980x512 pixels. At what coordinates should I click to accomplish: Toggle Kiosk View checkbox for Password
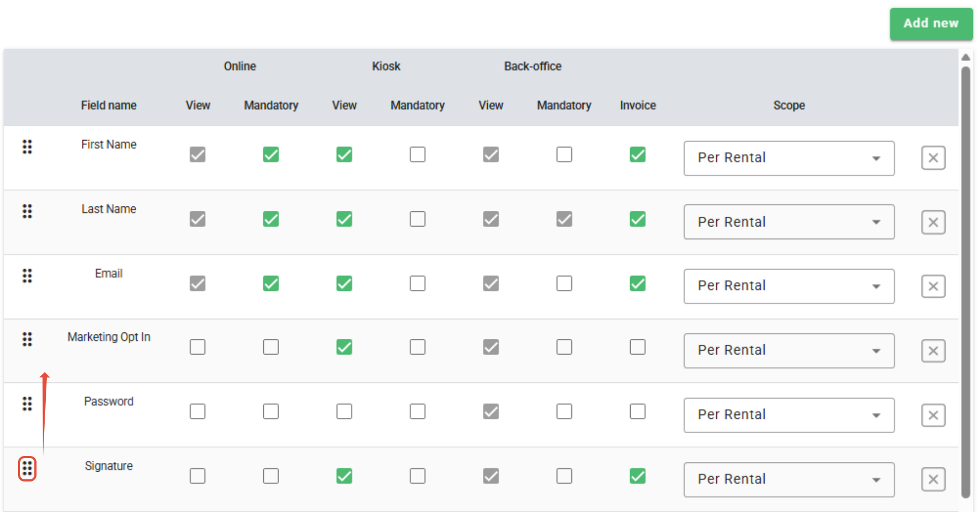[x=344, y=411]
